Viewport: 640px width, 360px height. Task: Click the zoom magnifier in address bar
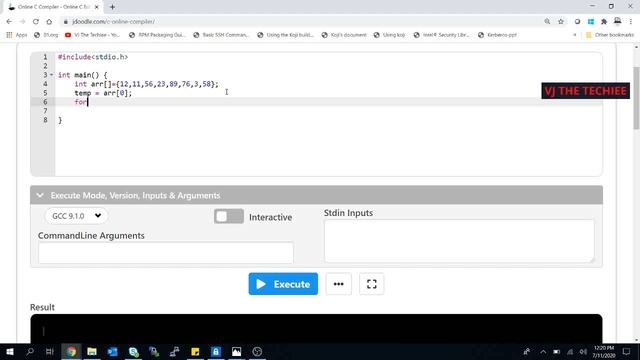click(x=547, y=22)
